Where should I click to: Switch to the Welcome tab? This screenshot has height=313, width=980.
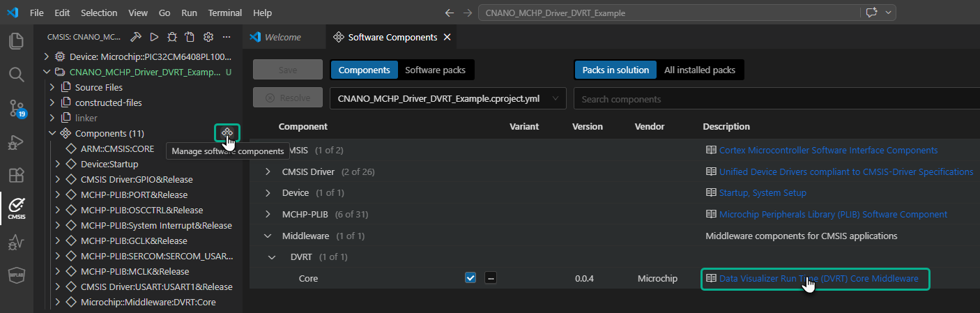pyautogui.click(x=283, y=37)
